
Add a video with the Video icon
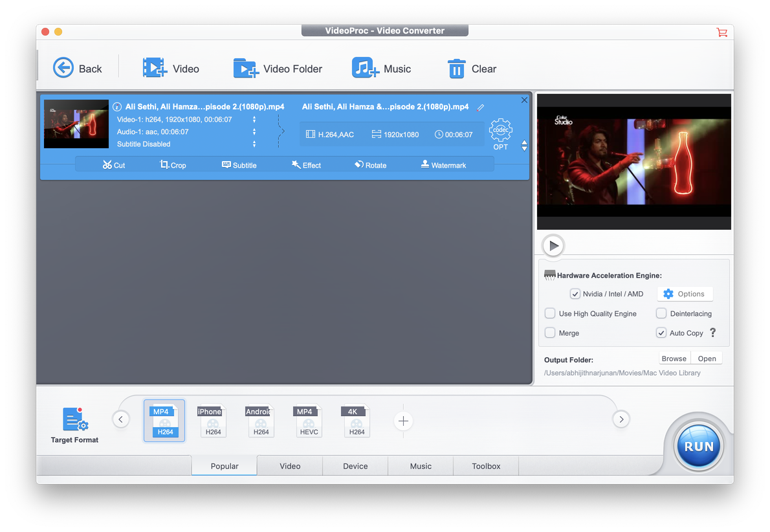pyautogui.click(x=155, y=68)
